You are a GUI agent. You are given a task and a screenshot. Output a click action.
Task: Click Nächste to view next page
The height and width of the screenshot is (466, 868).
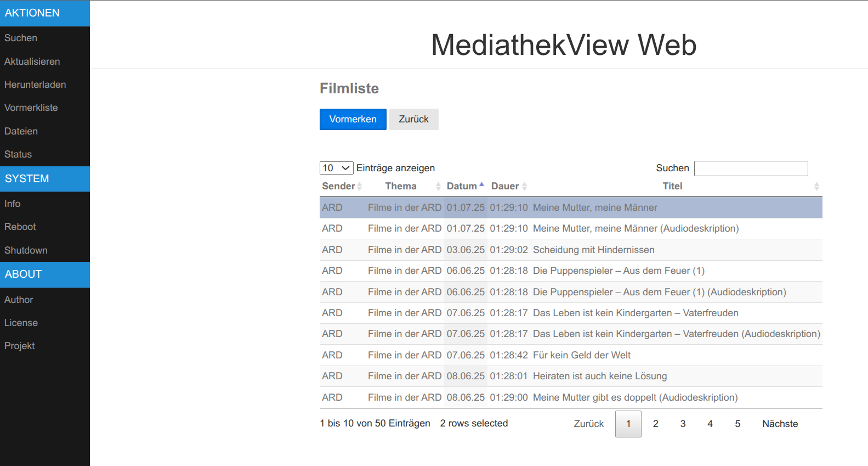click(780, 424)
